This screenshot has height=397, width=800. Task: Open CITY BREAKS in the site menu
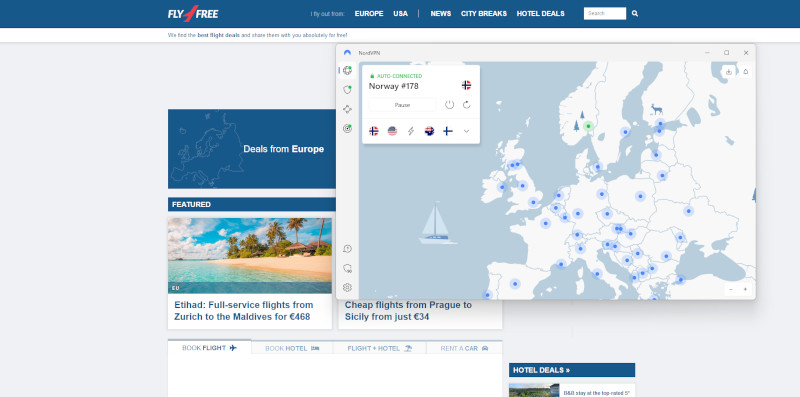(484, 14)
